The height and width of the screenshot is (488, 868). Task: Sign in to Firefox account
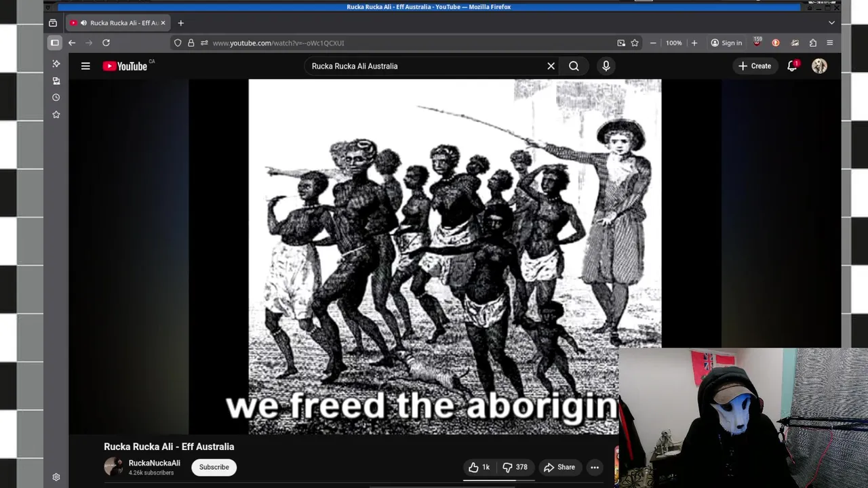pyautogui.click(x=726, y=43)
